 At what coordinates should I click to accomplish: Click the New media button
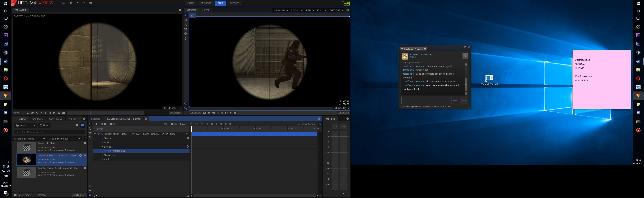[44, 125]
